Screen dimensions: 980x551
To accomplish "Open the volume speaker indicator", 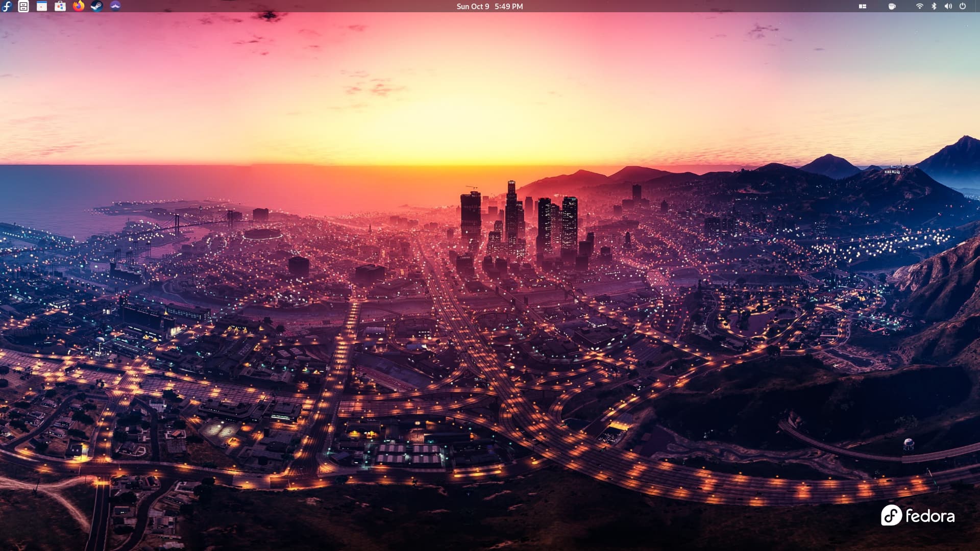I will [948, 6].
